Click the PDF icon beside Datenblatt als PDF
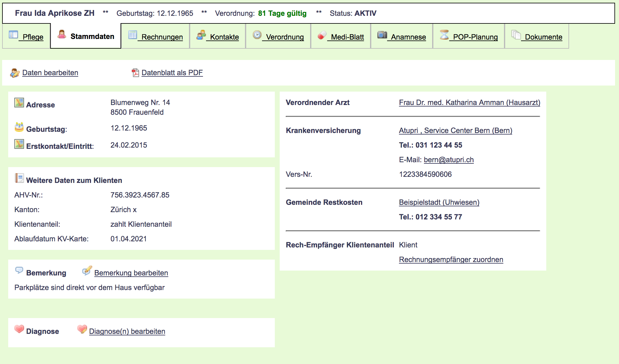Screen dimensions: 619x364 [135, 73]
